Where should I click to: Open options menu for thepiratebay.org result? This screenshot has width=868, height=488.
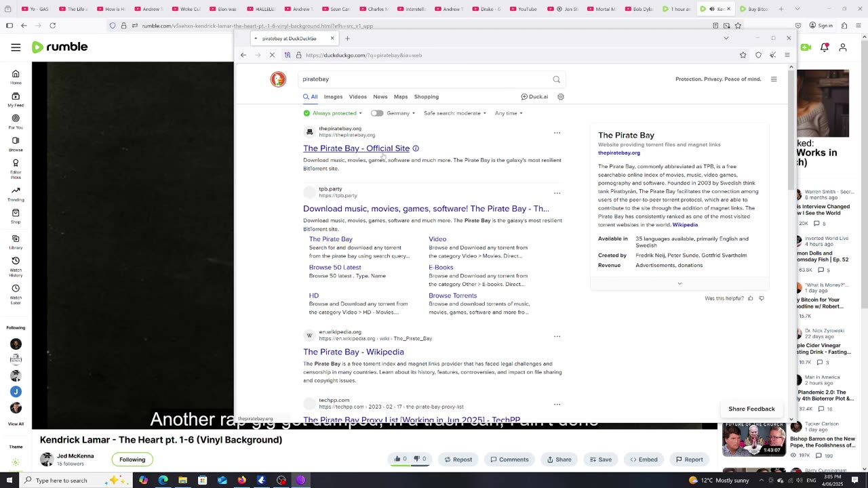(557, 133)
